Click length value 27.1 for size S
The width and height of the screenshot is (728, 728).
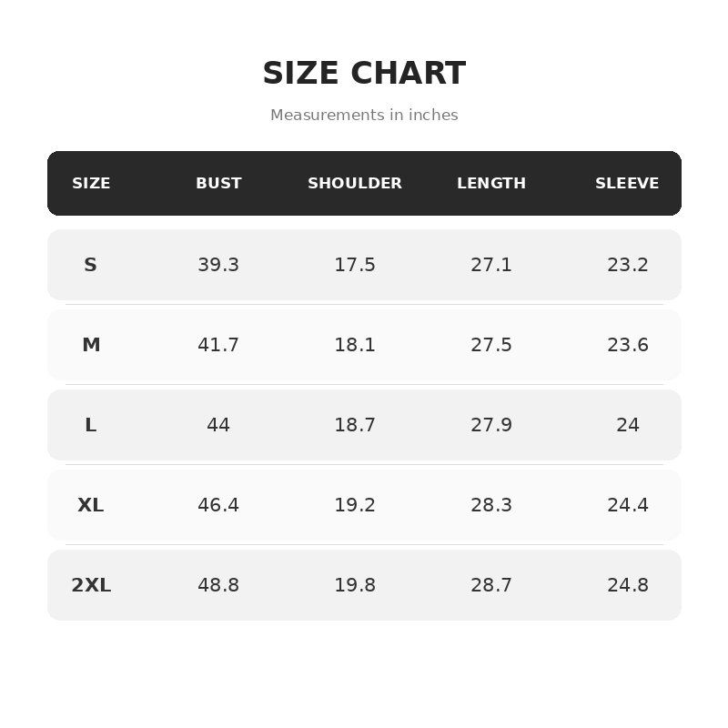click(x=491, y=265)
